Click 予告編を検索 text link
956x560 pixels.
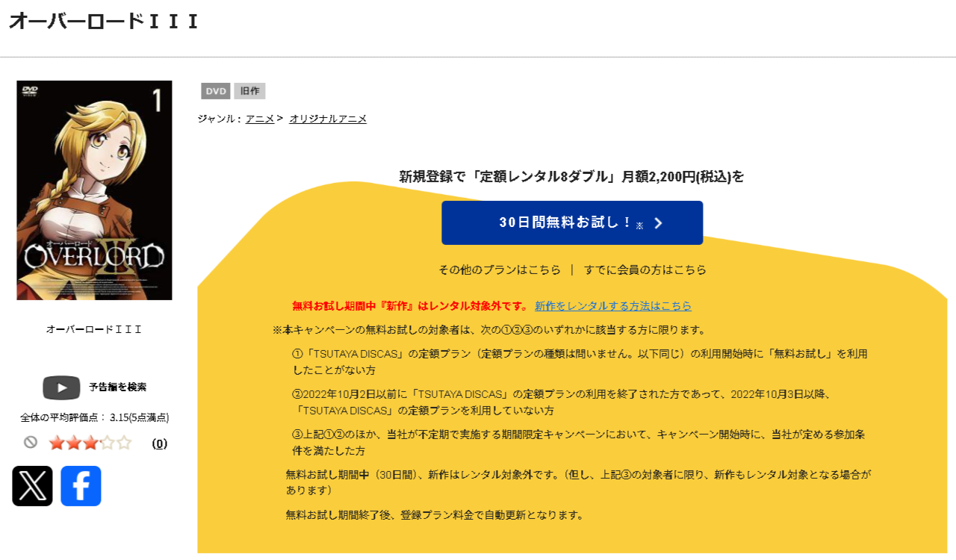pos(117,387)
